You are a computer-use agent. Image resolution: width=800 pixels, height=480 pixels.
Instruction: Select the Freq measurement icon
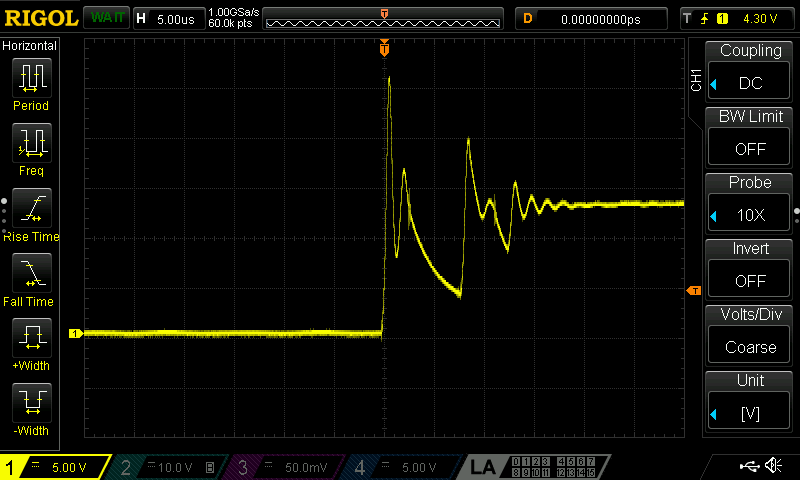tap(31, 143)
